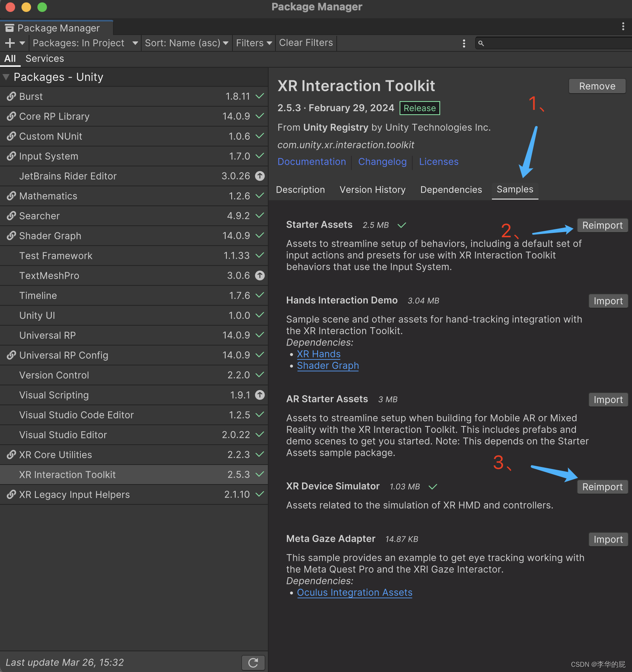Open the Filters dropdown

click(254, 43)
